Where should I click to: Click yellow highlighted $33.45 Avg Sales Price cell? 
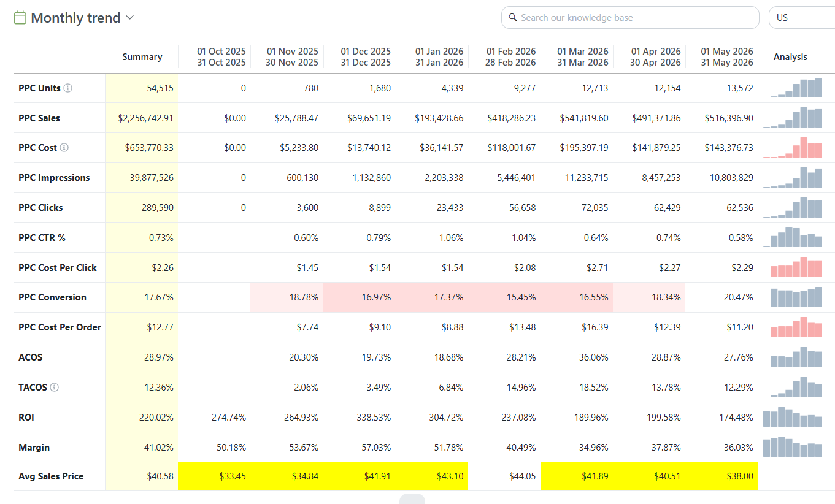tap(214, 476)
